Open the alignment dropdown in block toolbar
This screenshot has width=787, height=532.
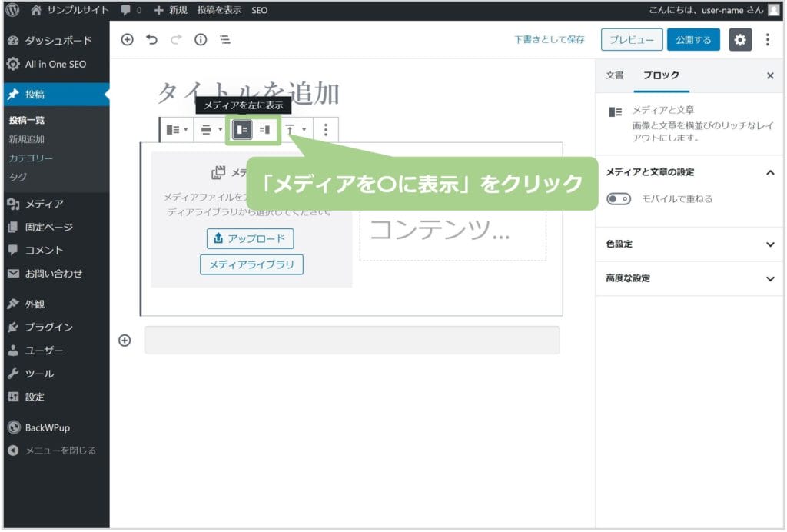click(211, 130)
